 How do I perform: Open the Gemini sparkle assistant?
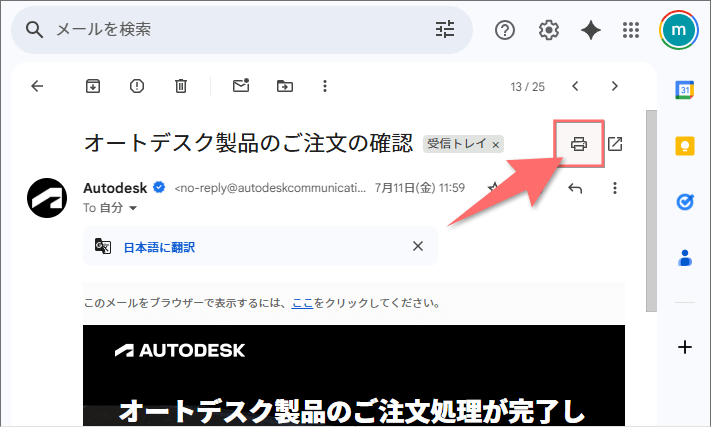[x=591, y=30]
